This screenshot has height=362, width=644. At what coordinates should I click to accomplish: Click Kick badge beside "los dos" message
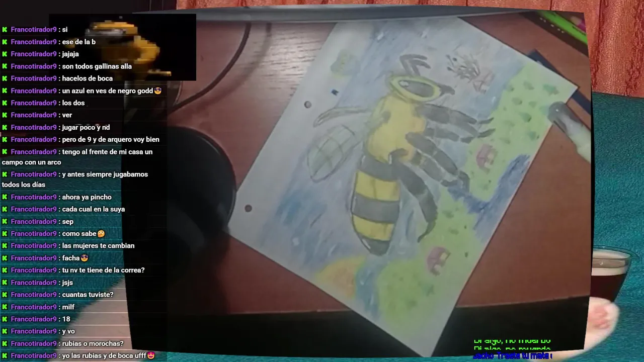pos(5,103)
